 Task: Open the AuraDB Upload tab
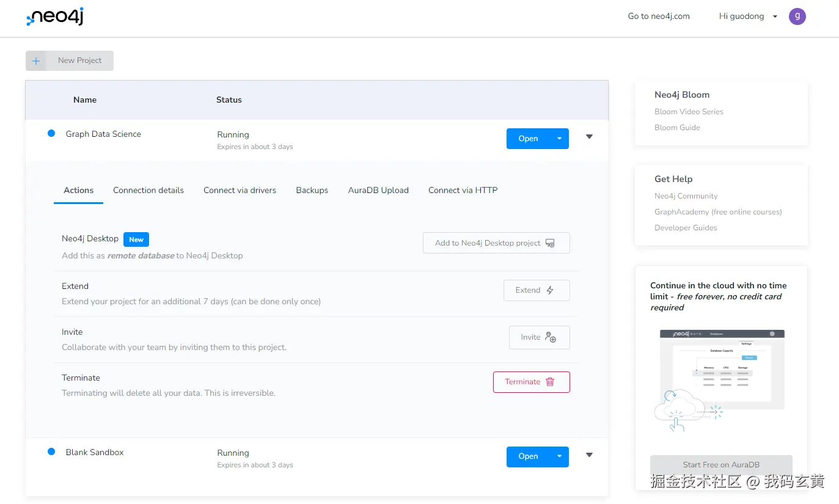click(378, 191)
